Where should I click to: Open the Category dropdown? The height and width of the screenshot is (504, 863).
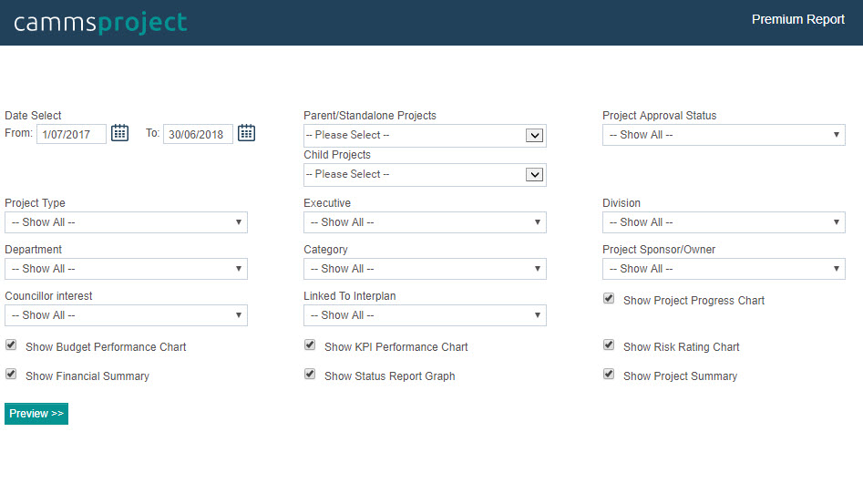pyautogui.click(x=425, y=269)
